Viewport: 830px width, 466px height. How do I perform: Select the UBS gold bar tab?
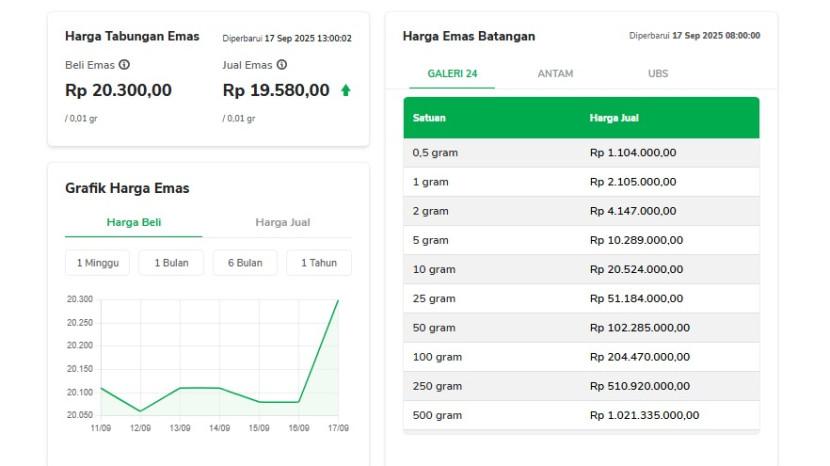(x=658, y=74)
